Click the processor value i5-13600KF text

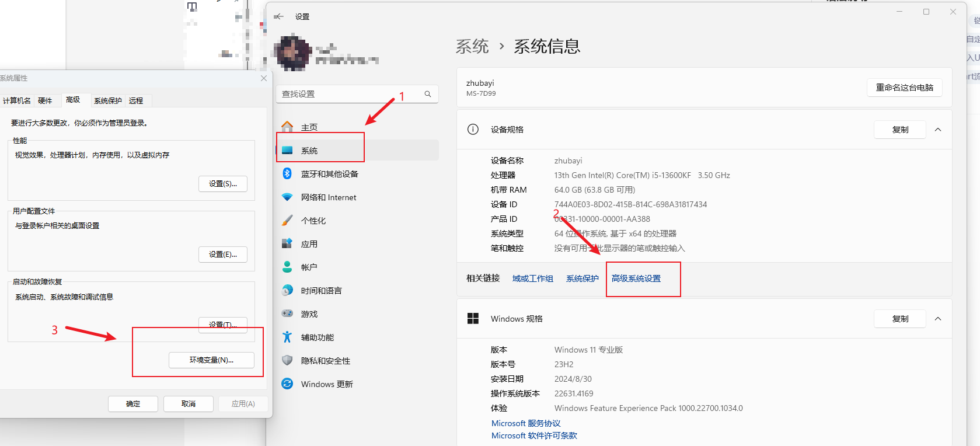[x=642, y=175]
